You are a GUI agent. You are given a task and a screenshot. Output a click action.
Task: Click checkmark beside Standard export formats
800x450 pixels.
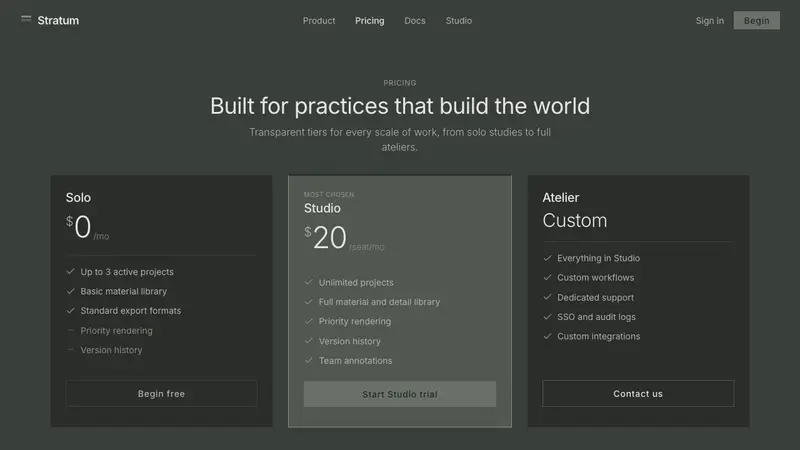pyautogui.click(x=70, y=310)
